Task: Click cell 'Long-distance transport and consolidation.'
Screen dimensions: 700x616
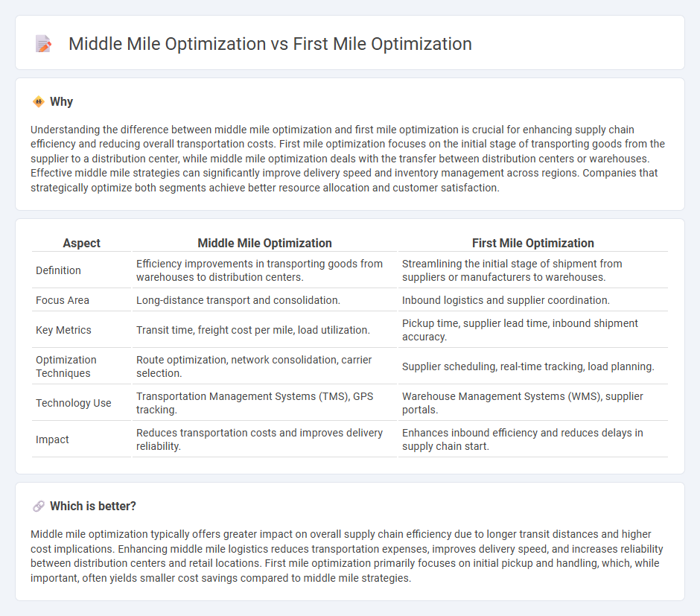Action: point(264,300)
